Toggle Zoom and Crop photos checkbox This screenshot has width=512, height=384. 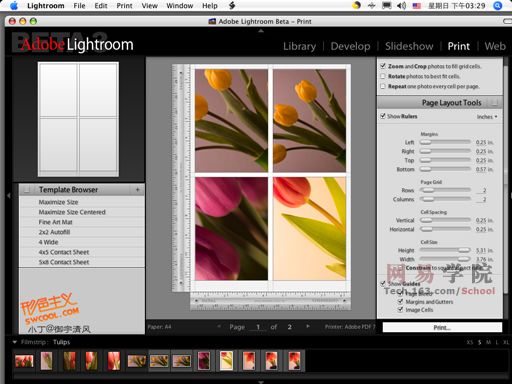(x=383, y=66)
